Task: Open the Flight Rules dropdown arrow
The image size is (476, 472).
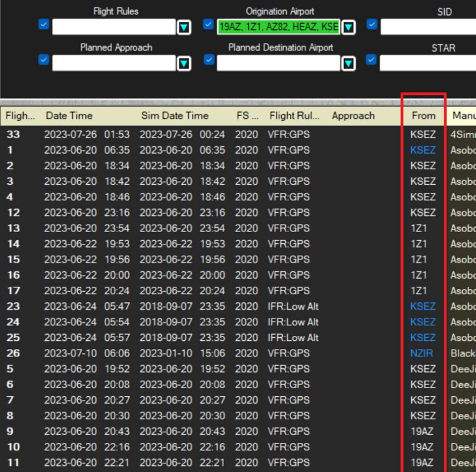Action: click(x=184, y=27)
